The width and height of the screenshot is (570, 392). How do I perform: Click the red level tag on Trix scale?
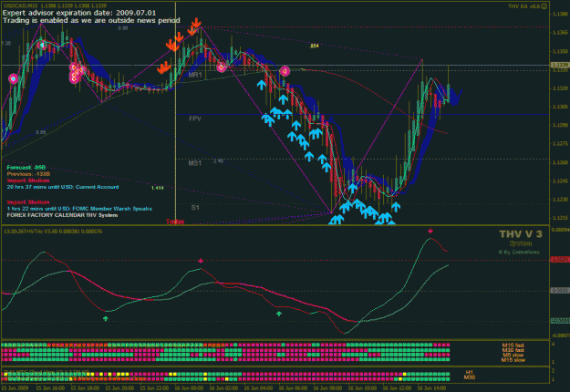560,260
